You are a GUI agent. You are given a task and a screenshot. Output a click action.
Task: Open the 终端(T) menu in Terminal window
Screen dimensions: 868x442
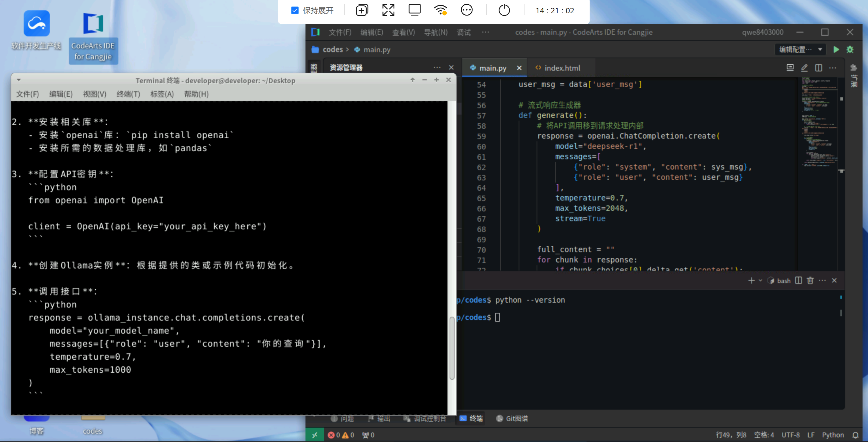coord(128,94)
